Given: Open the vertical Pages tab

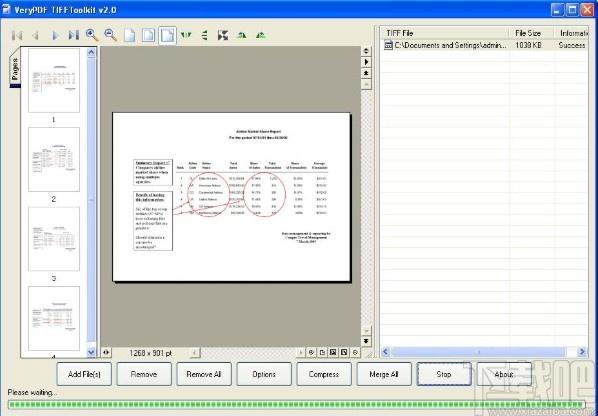Looking at the screenshot, I should click(x=14, y=69).
